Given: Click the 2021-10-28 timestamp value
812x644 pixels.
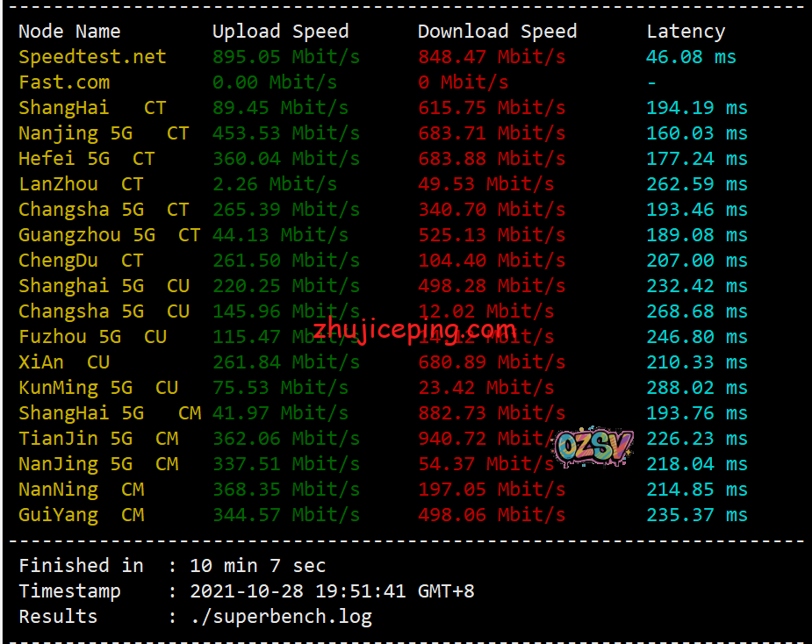Looking at the screenshot, I should (247, 591).
